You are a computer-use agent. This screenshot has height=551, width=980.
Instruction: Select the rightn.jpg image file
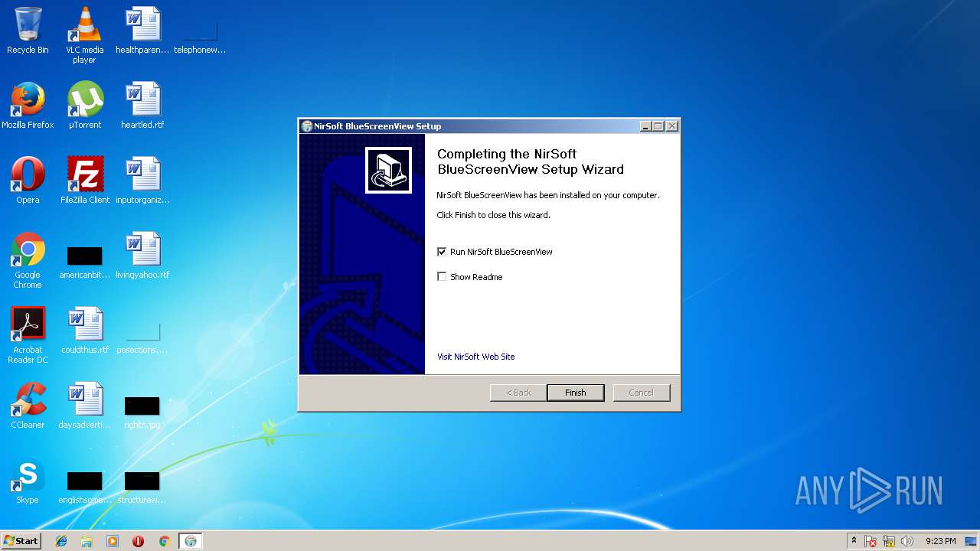point(142,411)
